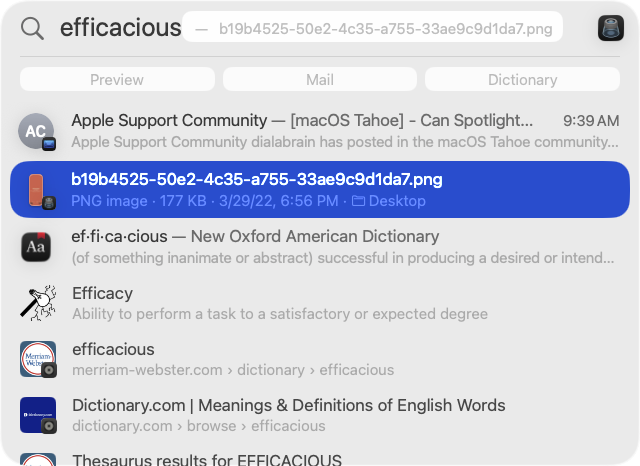
Task: Click the PNG file thumbnail icon
Action: 38,190
